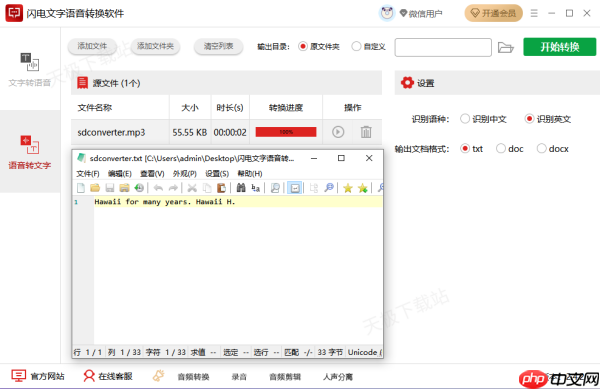
Task: Delete sdconverter.mp3 with the trash icon
Action: pos(366,132)
